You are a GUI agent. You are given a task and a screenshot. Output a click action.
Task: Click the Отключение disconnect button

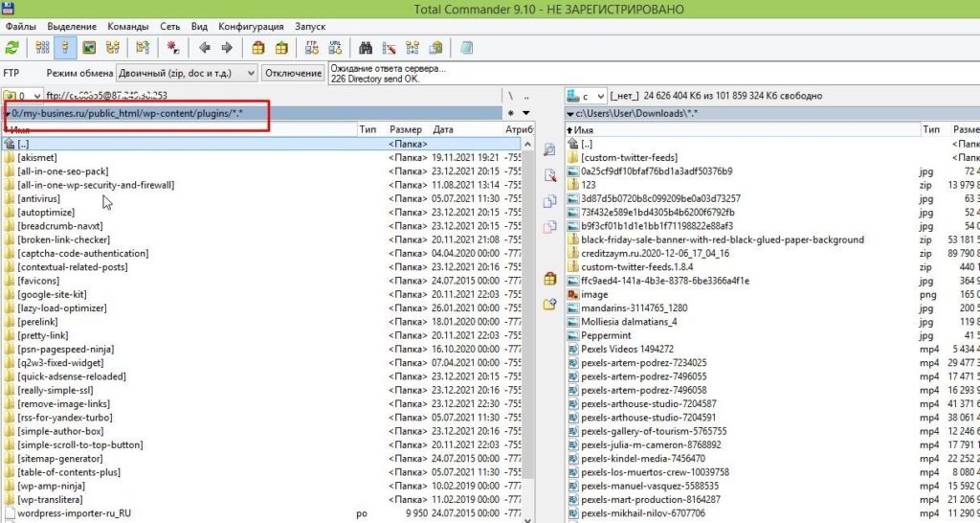pos(293,73)
